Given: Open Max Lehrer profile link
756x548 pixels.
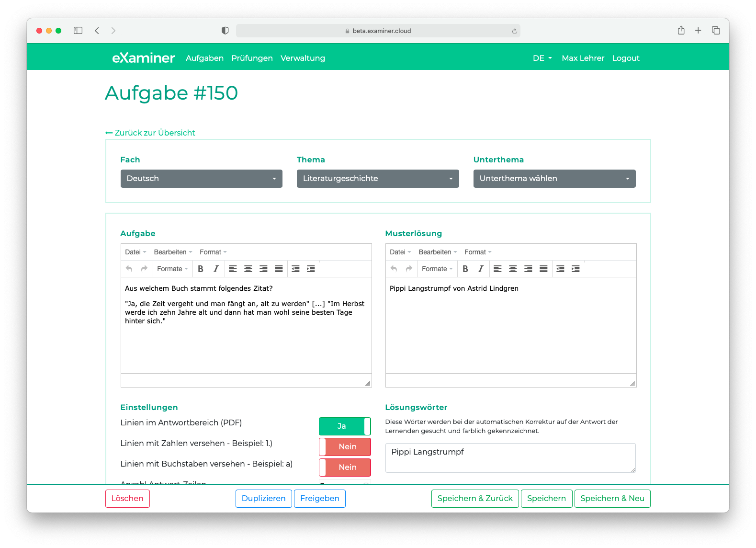Looking at the screenshot, I should [x=583, y=58].
